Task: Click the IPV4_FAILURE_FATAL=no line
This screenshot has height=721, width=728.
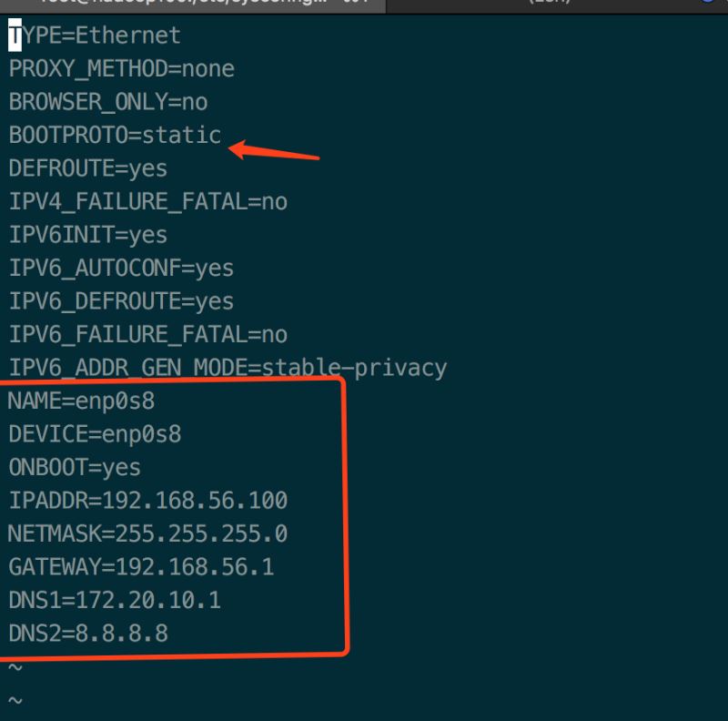Action: [148, 201]
